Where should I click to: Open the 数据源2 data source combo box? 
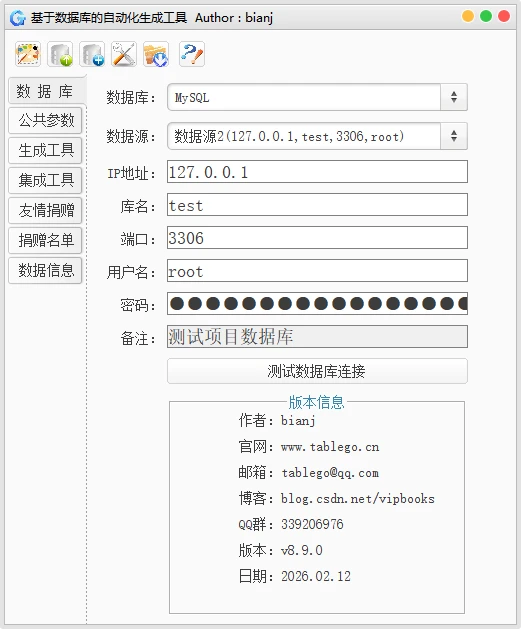[x=317, y=136]
